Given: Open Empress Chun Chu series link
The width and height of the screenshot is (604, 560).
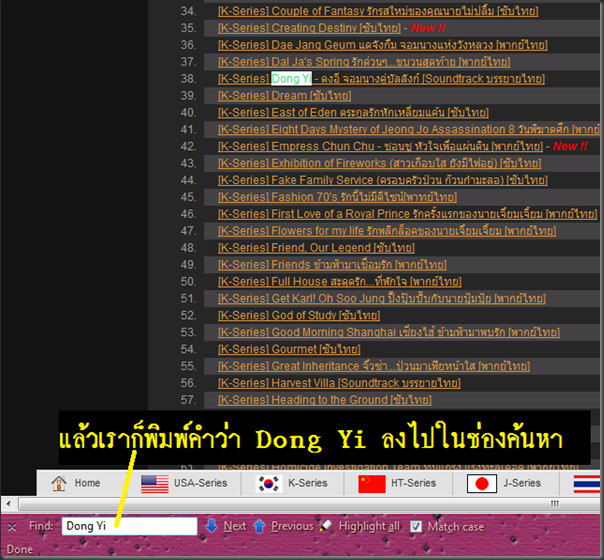Looking at the screenshot, I should pos(380,147).
